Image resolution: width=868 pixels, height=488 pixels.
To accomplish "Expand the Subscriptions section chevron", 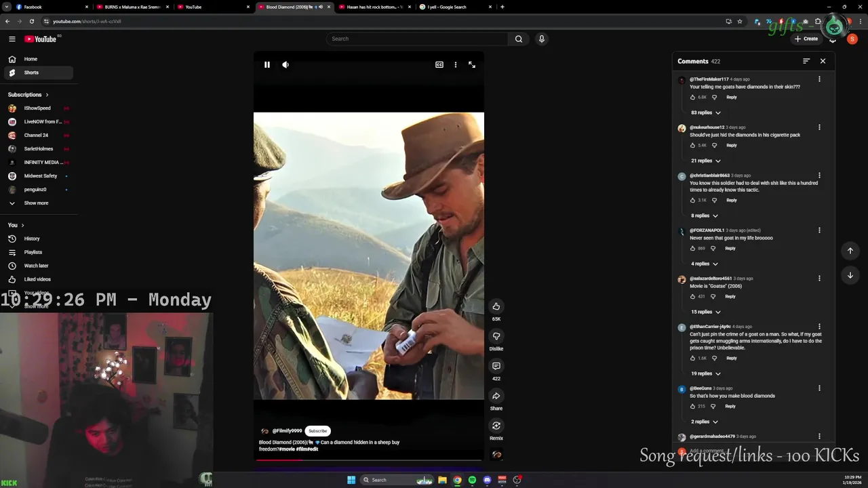I will (47, 95).
